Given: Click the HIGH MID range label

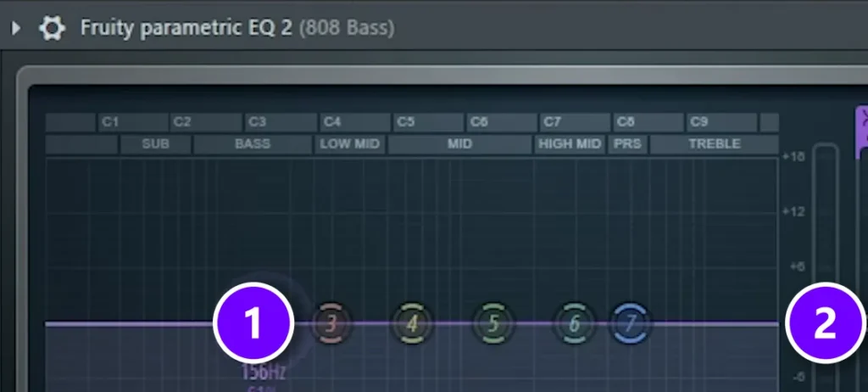Looking at the screenshot, I should click(x=570, y=144).
